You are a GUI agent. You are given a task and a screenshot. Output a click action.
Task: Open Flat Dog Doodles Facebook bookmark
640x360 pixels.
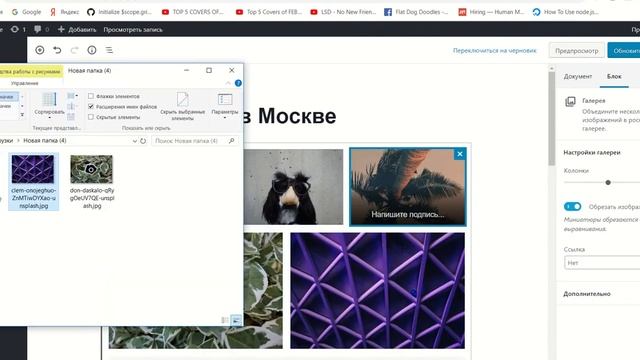(x=416, y=12)
